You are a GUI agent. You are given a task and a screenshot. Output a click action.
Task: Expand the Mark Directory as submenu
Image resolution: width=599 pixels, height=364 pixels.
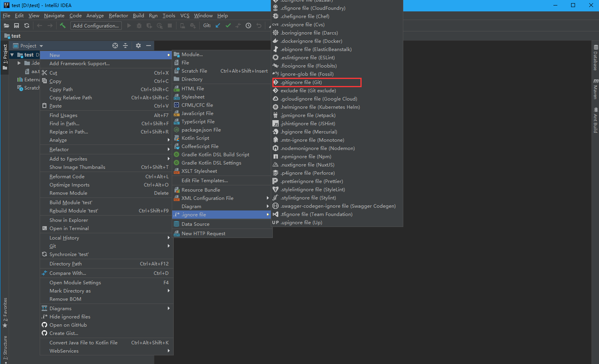[106, 291]
